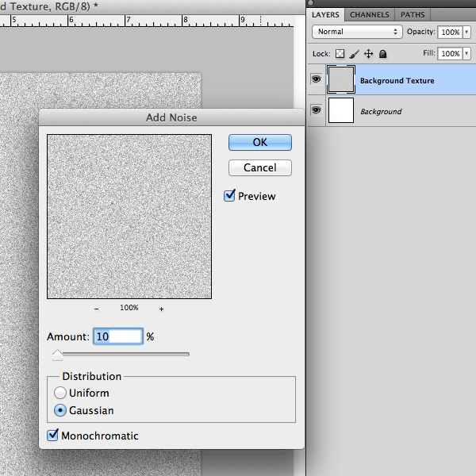Image resolution: width=476 pixels, height=476 pixels.
Task: Disable the Monochromatic checkbox
Action: pyautogui.click(x=52, y=435)
